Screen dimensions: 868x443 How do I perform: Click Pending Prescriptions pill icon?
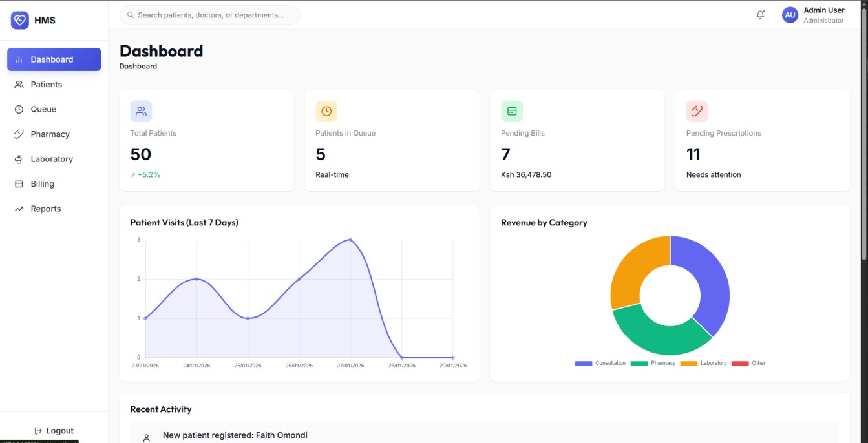(697, 111)
